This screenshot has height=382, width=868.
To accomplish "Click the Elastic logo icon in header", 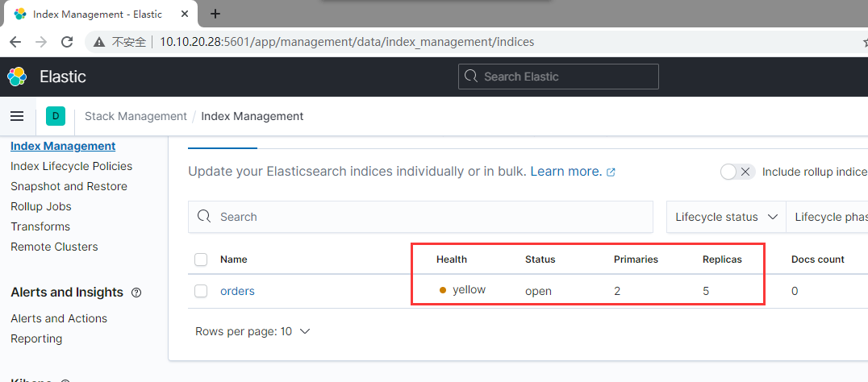I will (x=17, y=77).
